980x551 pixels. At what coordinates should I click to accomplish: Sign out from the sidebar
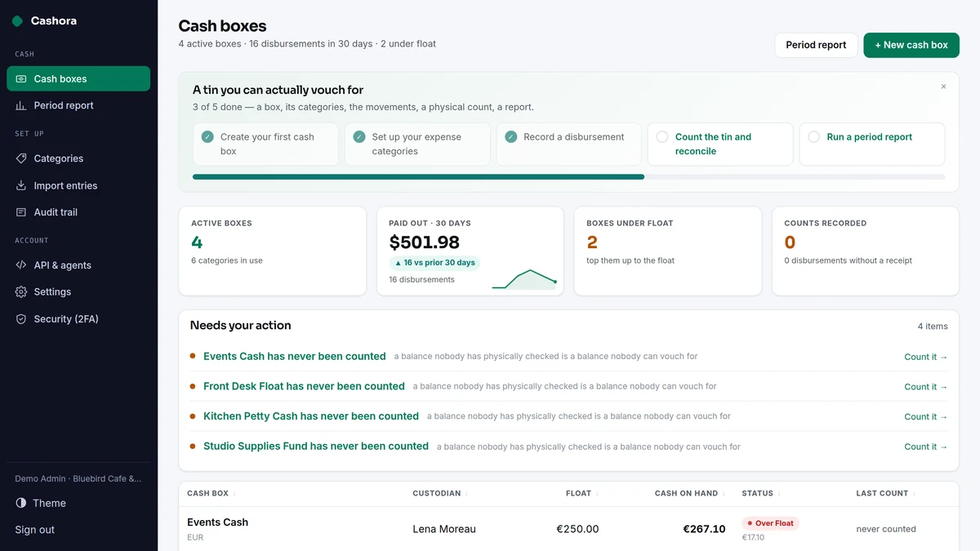(x=35, y=530)
